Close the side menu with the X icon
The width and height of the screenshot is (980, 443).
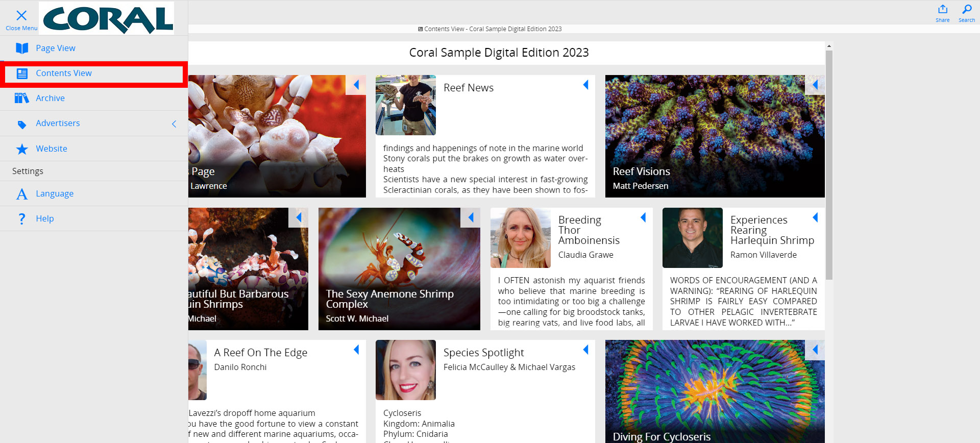21,16
